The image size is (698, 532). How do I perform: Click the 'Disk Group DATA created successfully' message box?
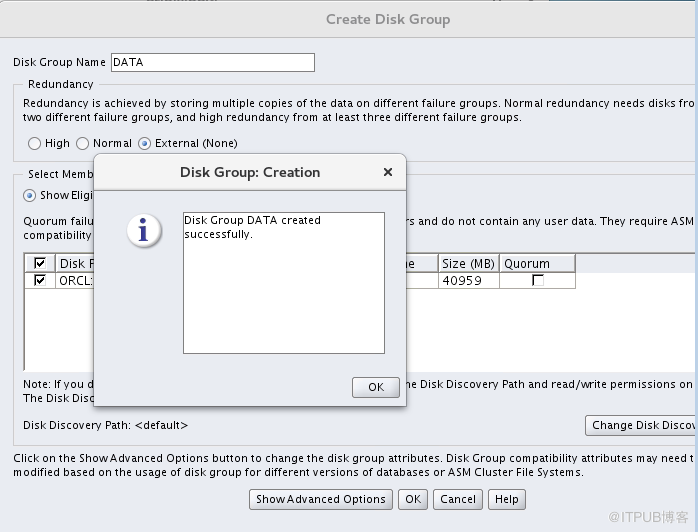[x=284, y=283]
